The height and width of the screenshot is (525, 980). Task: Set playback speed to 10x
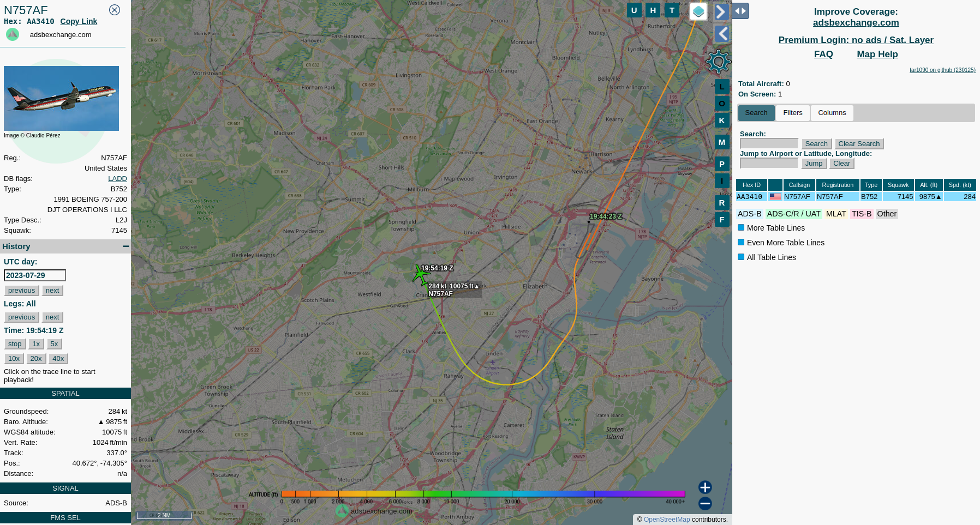pyautogui.click(x=14, y=359)
